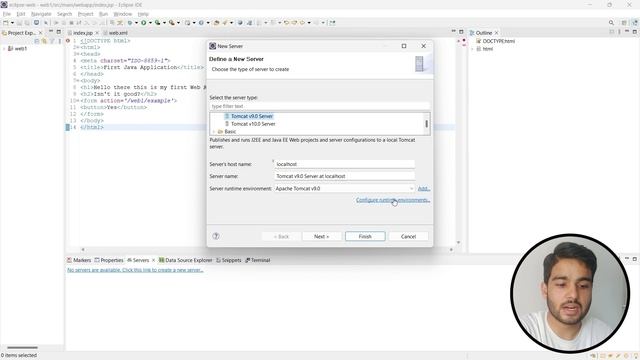Screen dimensions: 640x360
Task: Click the help question mark in the dialog
Action: point(216,236)
